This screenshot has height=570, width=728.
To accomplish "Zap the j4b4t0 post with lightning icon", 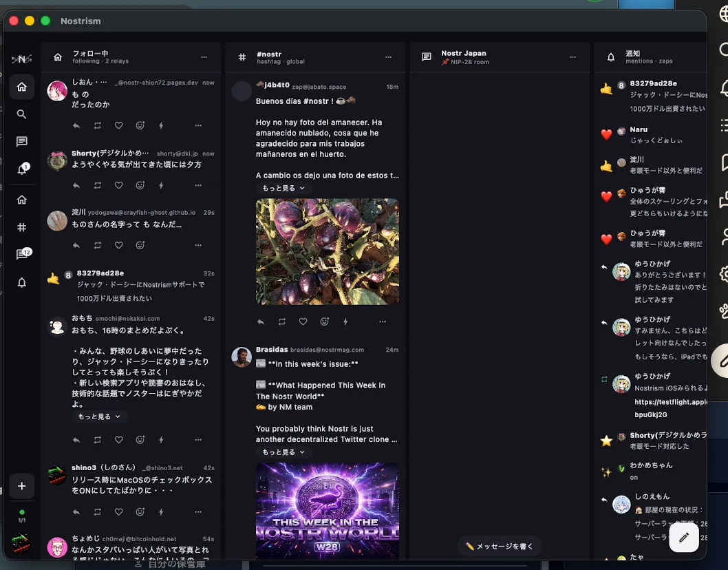I will point(345,321).
